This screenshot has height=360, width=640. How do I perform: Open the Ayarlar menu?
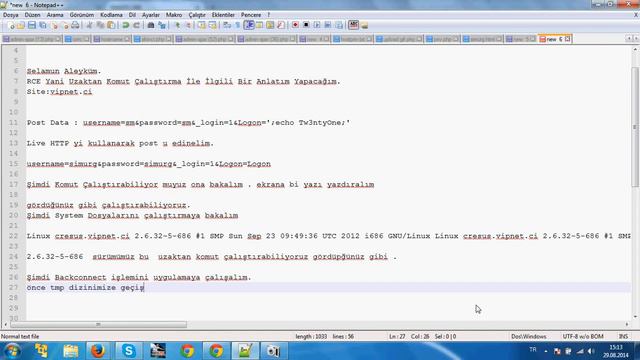pyautogui.click(x=151, y=15)
